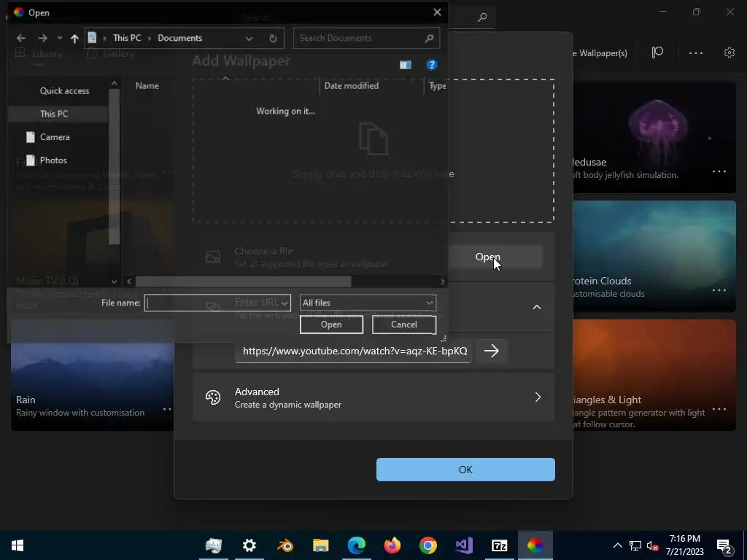
Task: Open more options for Triangles & Light
Action: [x=719, y=409]
